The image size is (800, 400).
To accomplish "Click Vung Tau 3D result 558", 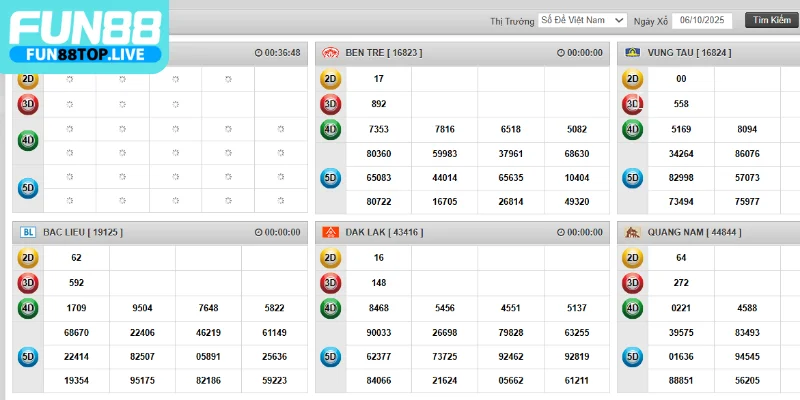I will (x=681, y=104).
